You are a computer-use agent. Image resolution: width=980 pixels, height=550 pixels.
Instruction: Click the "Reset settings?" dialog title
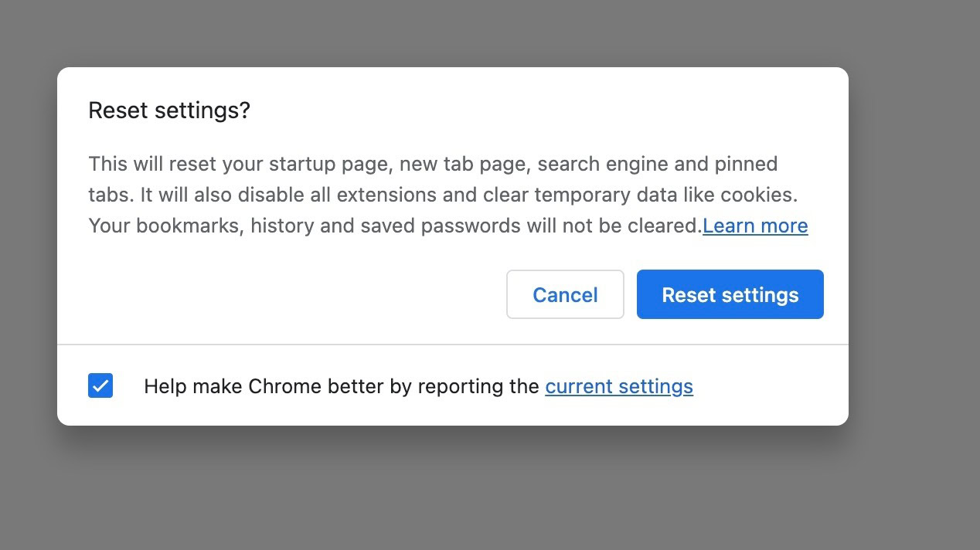coord(169,110)
